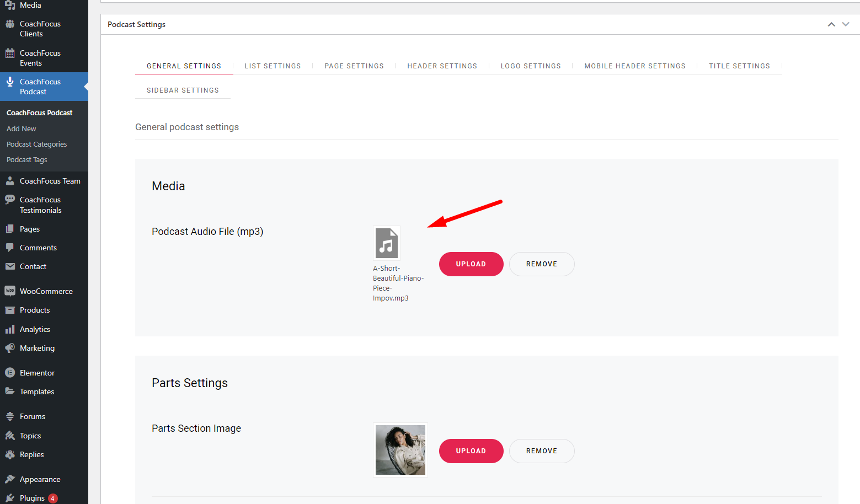Click the CoachFocus Team person icon
Image resolution: width=860 pixels, height=504 pixels.
click(x=10, y=181)
